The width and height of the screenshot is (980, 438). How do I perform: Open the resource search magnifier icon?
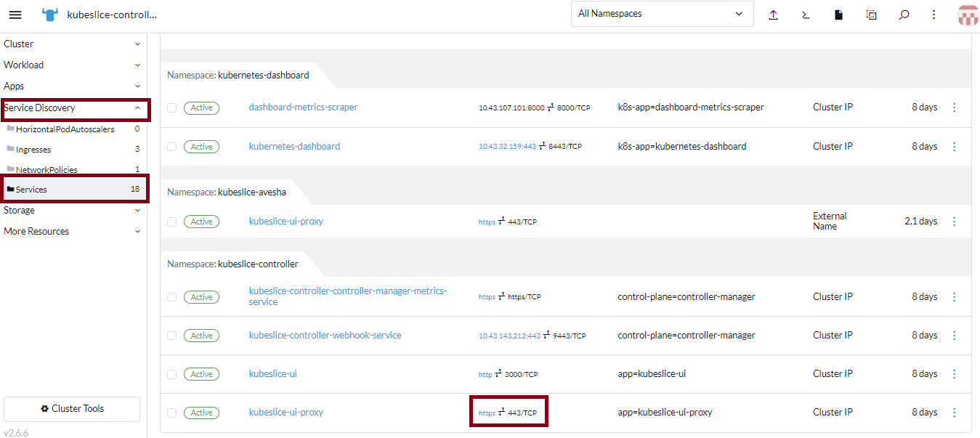(904, 15)
